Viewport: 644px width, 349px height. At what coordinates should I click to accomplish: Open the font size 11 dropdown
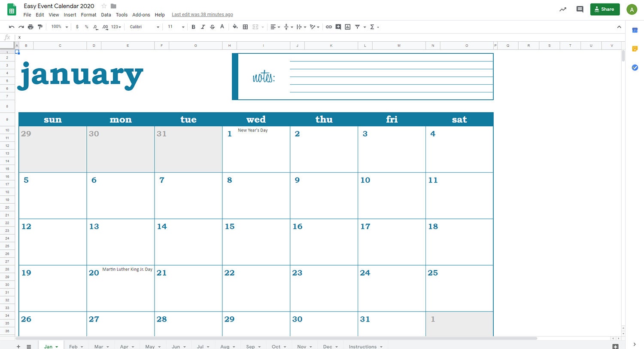coord(176,27)
